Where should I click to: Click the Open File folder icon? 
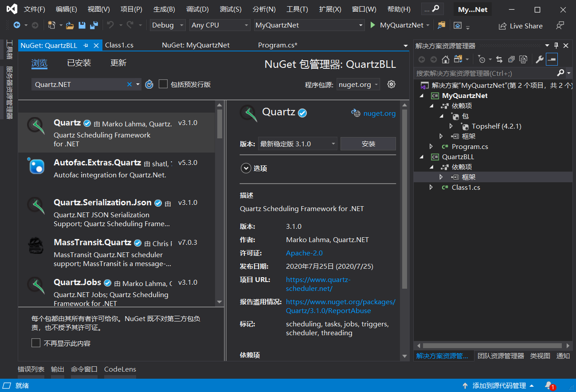[x=70, y=25]
